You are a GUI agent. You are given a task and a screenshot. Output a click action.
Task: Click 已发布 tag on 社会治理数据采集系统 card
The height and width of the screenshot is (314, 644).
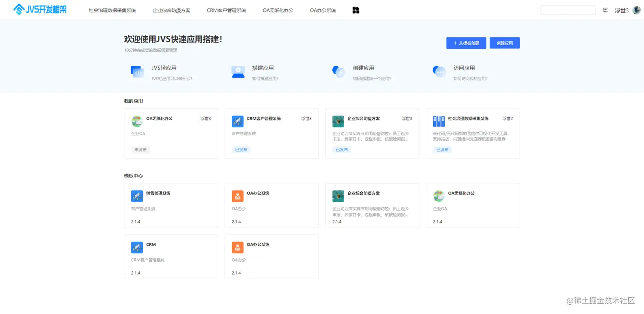pos(442,150)
